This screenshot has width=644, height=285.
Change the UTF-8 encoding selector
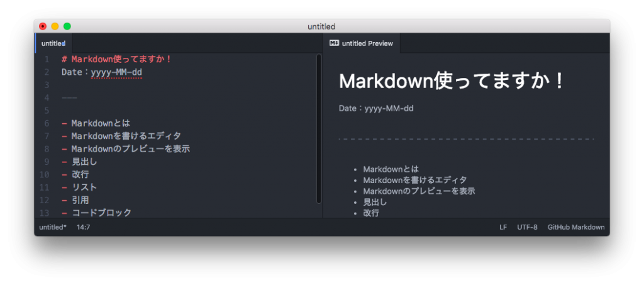pos(528,227)
